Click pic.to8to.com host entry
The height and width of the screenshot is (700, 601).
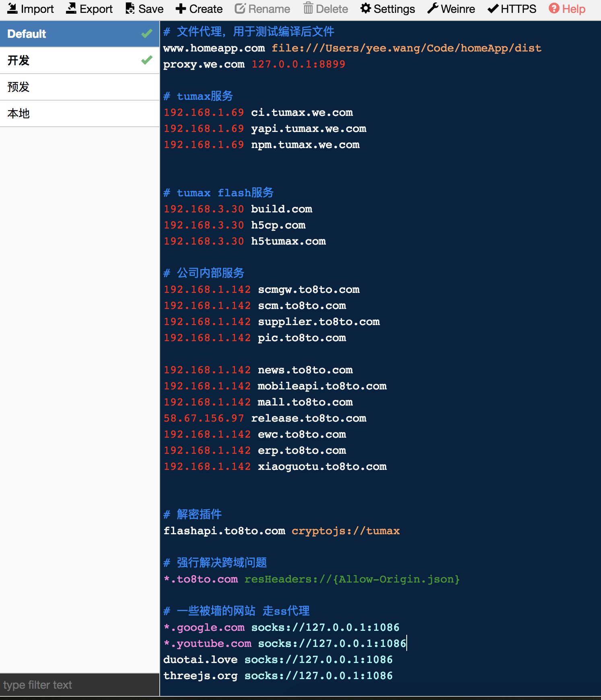click(x=302, y=338)
